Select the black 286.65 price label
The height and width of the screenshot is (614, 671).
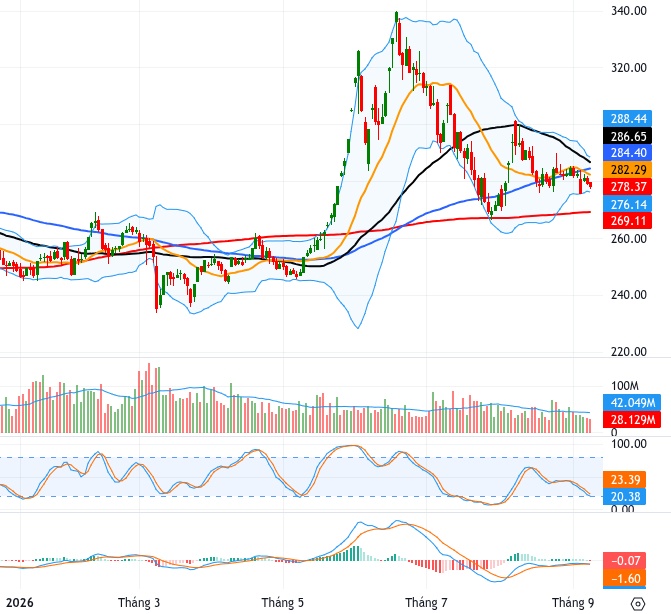(627, 136)
